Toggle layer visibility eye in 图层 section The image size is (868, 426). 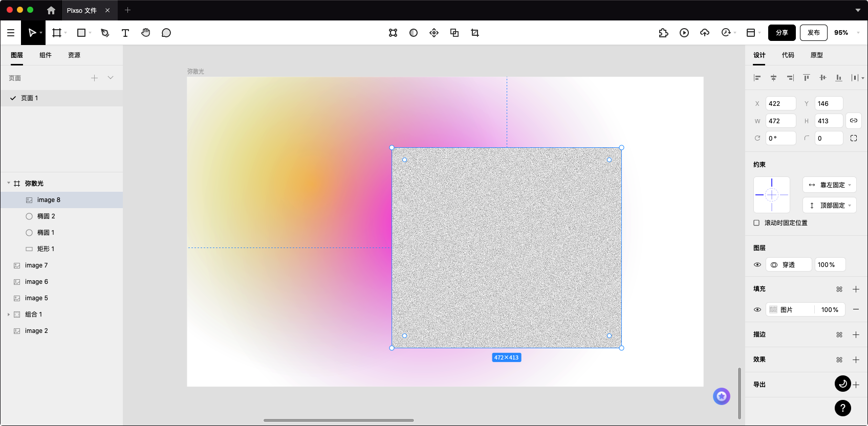[x=757, y=265]
